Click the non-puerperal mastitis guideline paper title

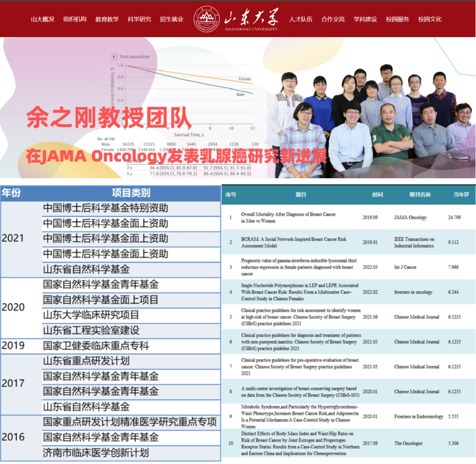301,342
